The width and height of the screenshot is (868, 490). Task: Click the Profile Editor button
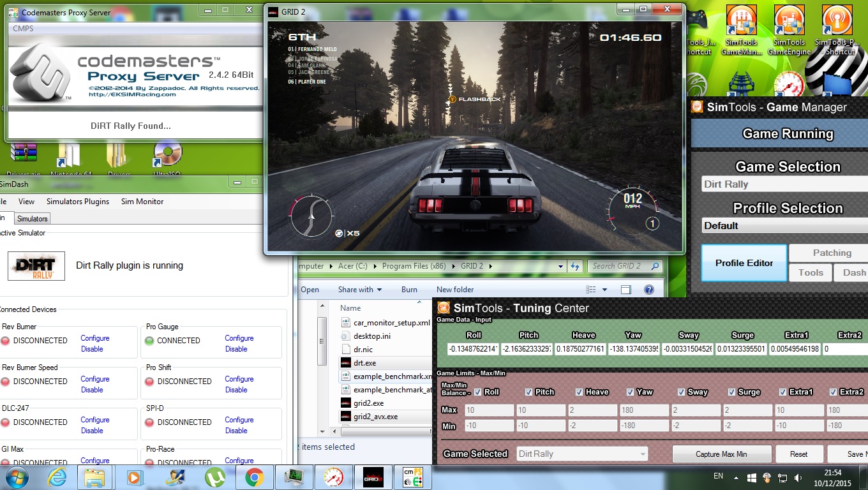tap(744, 263)
